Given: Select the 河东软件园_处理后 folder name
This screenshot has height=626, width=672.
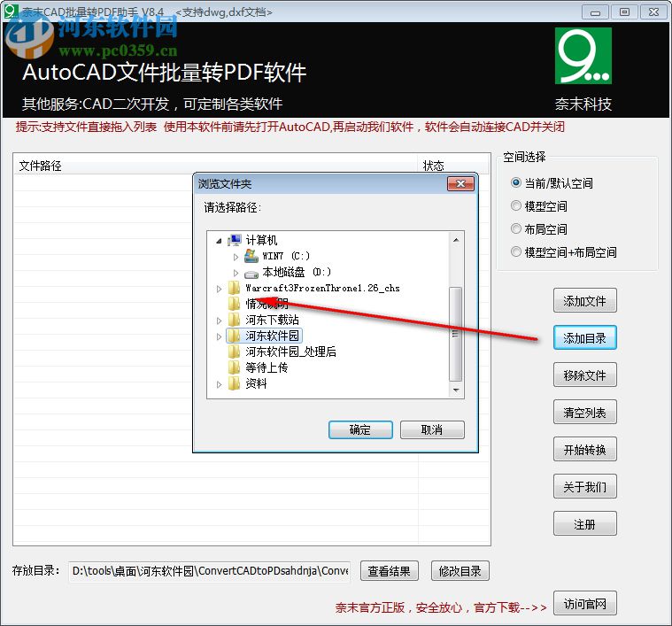Looking at the screenshot, I should click(x=290, y=352).
